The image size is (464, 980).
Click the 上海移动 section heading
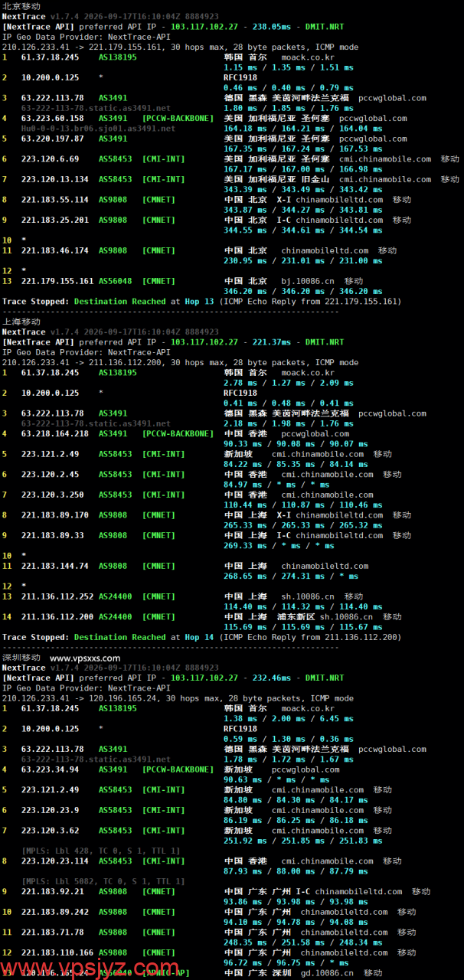point(21,322)
